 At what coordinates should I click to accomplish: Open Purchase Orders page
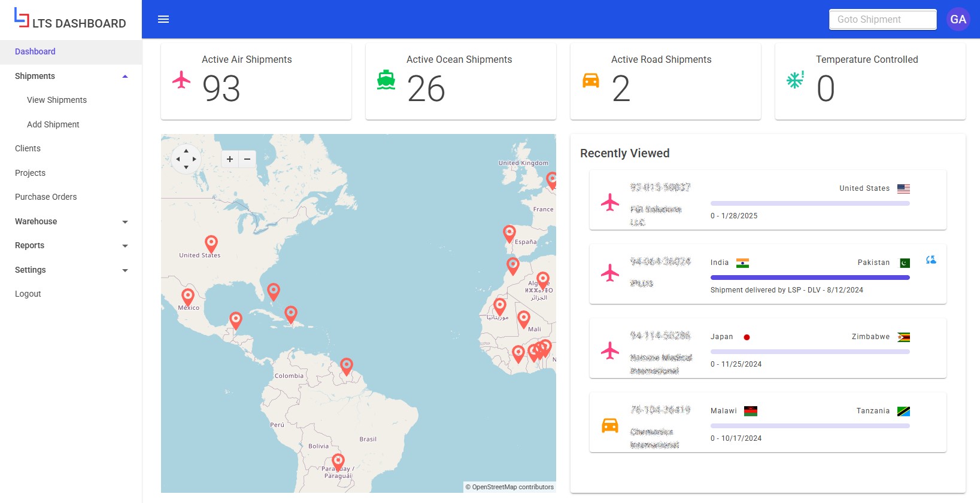pyautogui.click(x=46, y=197)
